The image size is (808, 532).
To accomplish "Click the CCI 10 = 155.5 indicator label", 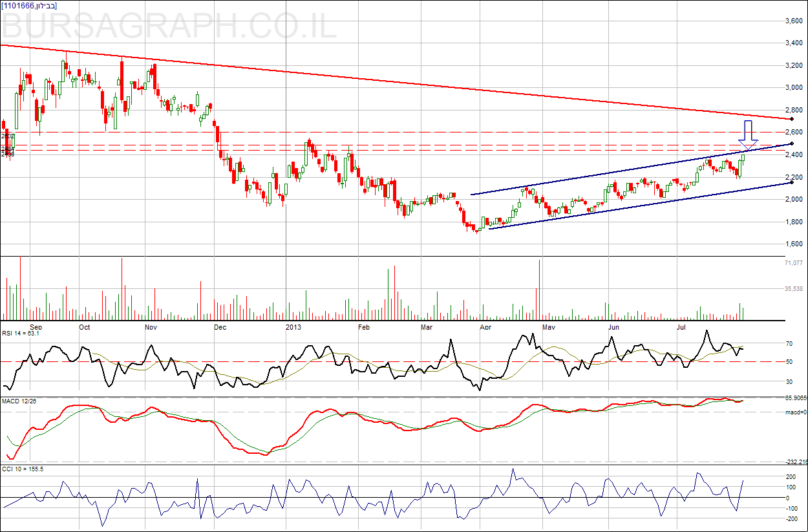I will (23, 469).
